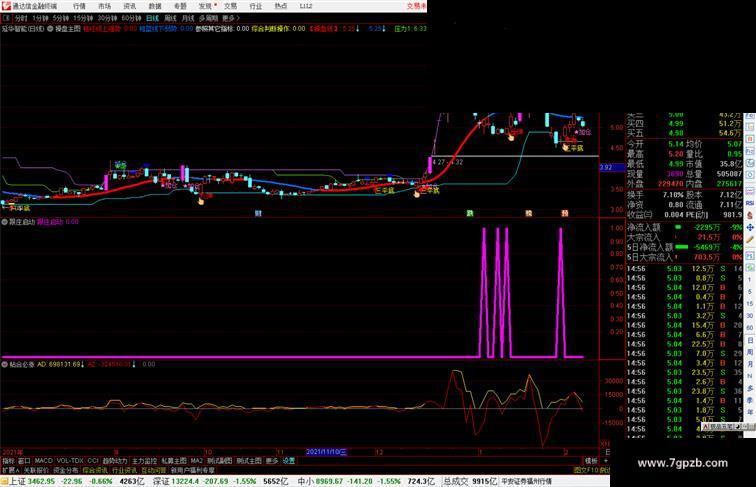Open the 互动问答 tab
This screenshot has width=756, height=487.
click(154, 470)
